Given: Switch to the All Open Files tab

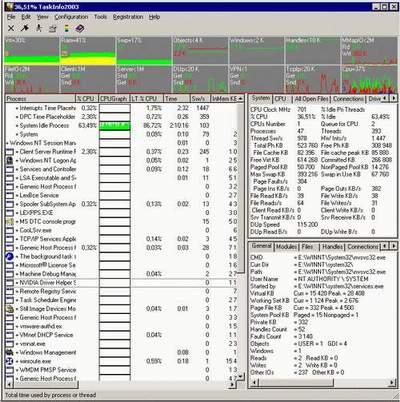Looking at the screenshot, I should [311, 99].
